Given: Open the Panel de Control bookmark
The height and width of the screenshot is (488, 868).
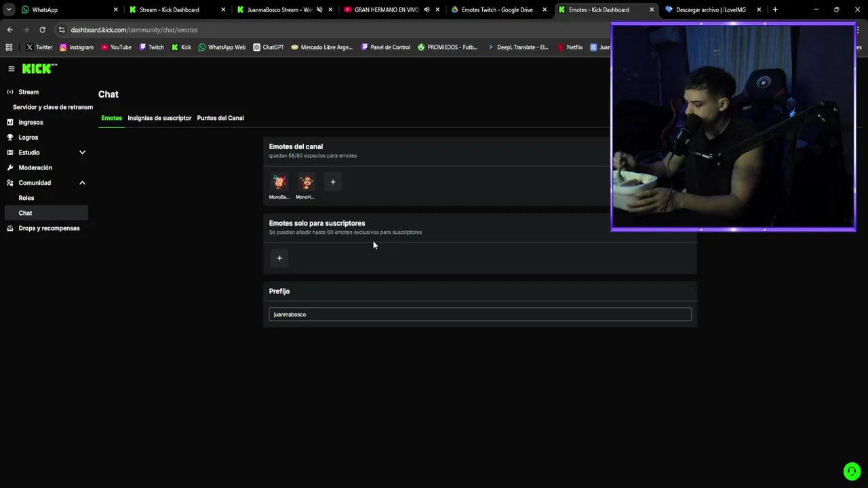Looking at the screenshot, I should [385, 47].
